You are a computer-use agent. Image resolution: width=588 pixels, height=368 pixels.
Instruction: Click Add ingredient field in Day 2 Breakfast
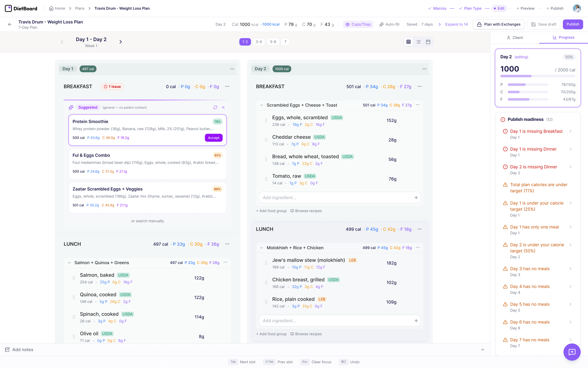point(340,198)
